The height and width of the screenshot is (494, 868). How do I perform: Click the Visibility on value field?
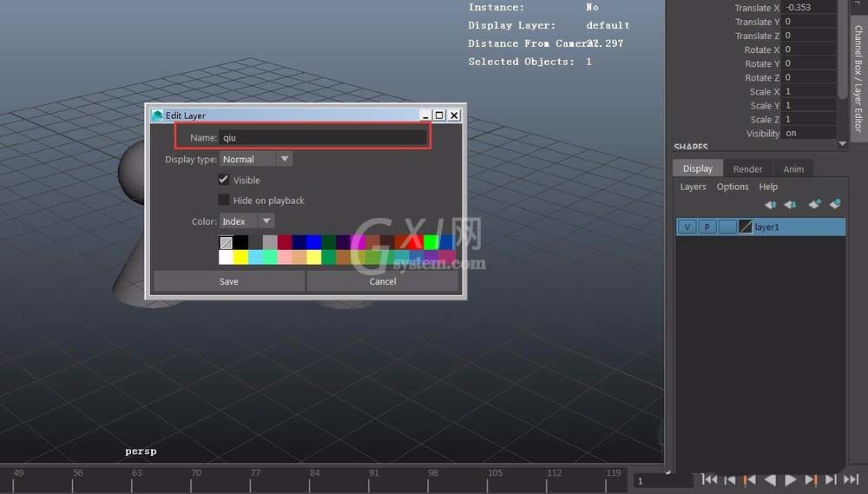[809, 133]
